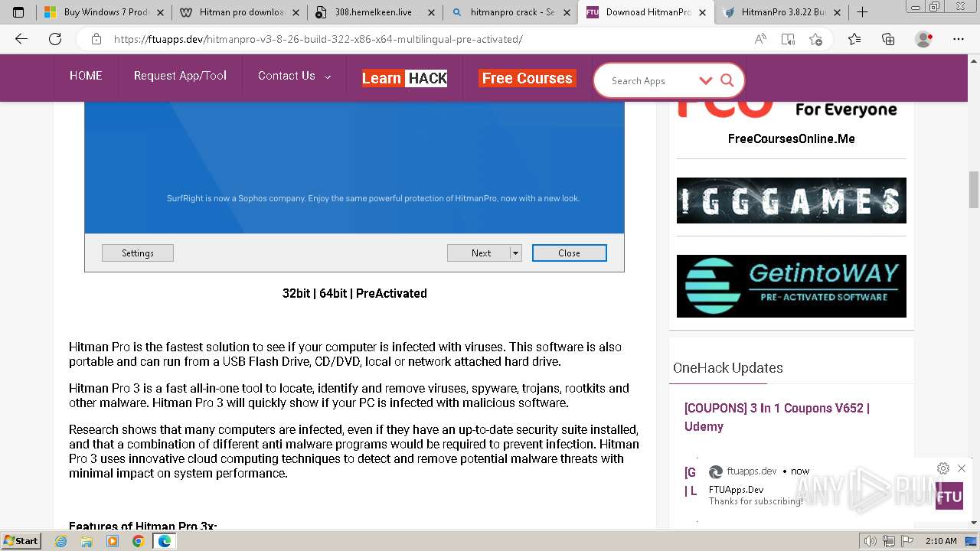
Task: Click the search magnifier icon in Search Apps
Action: point(727,80)
